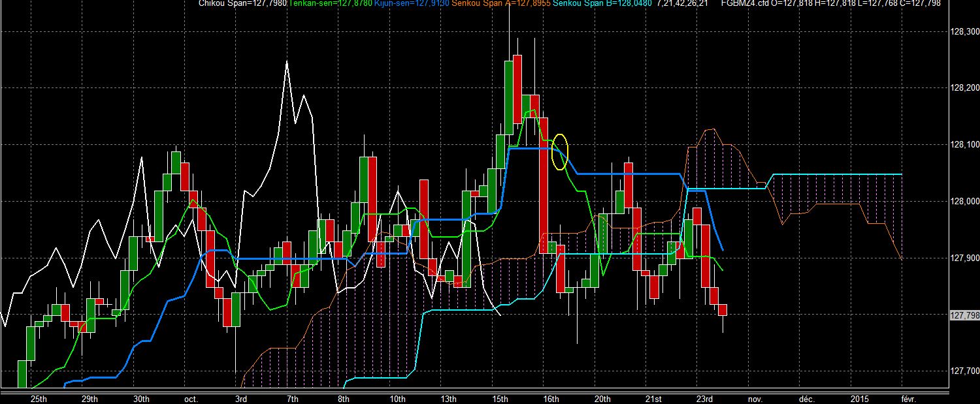Select the Tenkan-sen legend label
The width and height of the screenshot is (980, 404).
331,4
